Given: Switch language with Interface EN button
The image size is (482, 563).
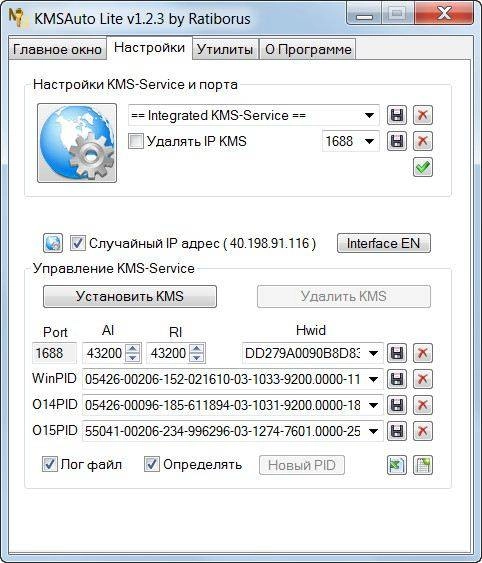Looking at the screenshot, I should point(383,243).
